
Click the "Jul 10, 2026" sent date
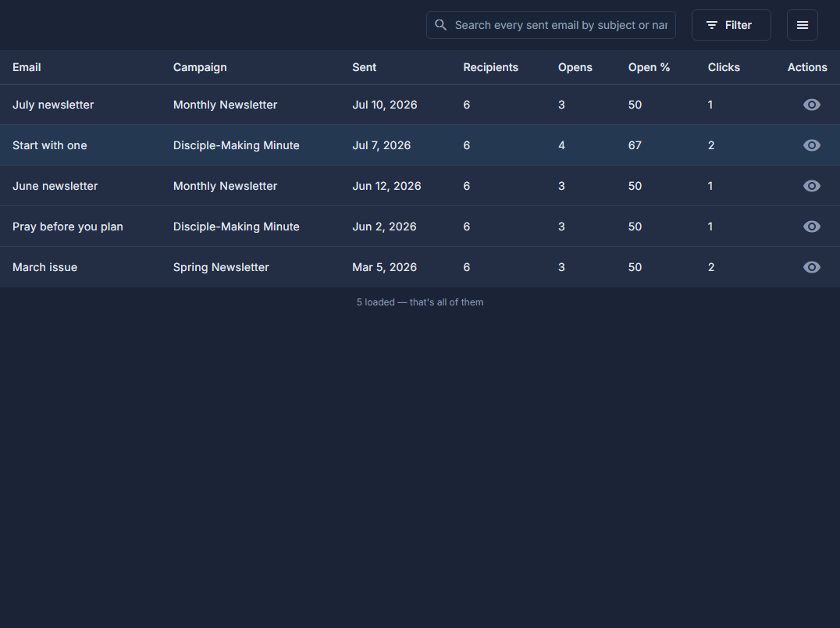click(385, 105)
